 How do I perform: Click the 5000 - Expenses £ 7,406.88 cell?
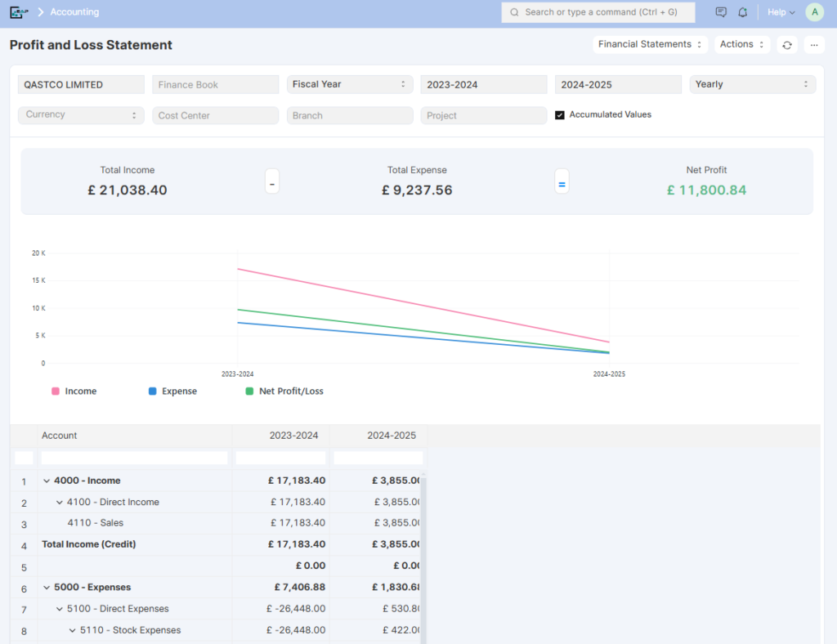click(x=281, y=588)
